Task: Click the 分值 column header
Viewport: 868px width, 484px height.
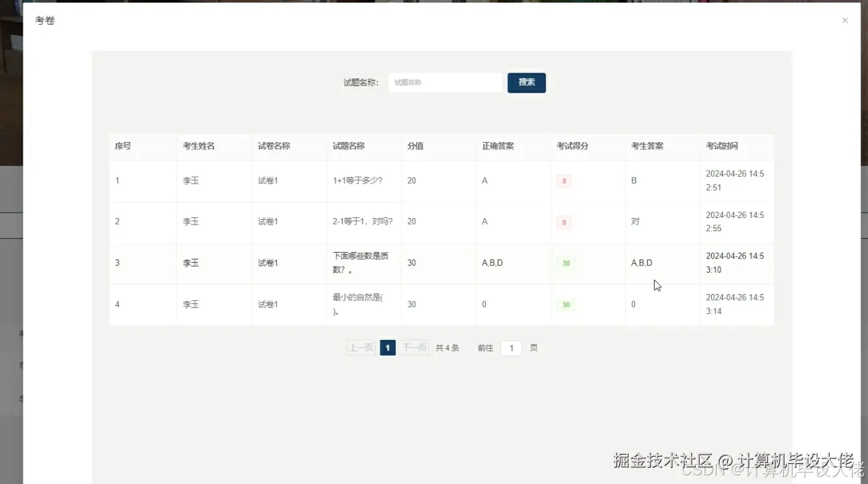Action: [x=415, y=146]
